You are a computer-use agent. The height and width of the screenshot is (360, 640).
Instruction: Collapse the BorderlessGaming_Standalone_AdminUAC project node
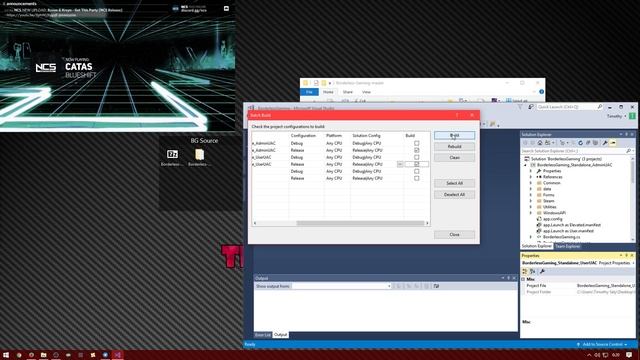pyautogui.click(x=526, y=165)
